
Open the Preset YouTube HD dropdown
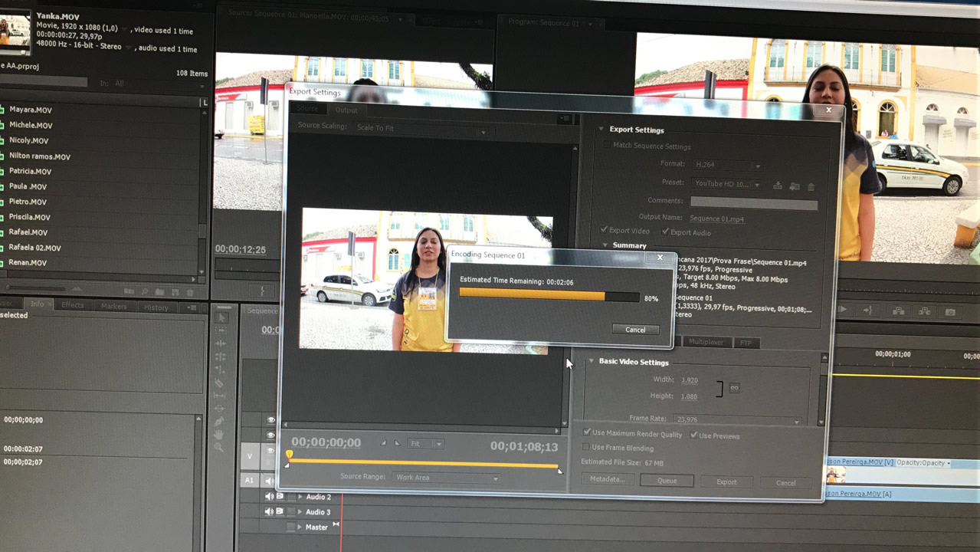point(727,184)
